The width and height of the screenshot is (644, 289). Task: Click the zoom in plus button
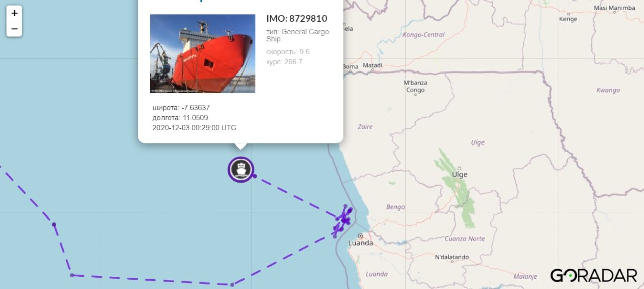pos(14,13)
